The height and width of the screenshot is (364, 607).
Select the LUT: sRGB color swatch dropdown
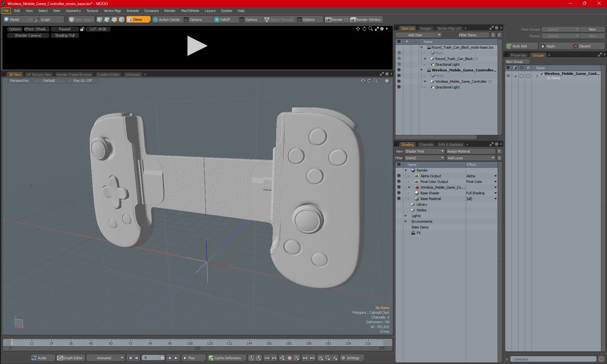99,29
